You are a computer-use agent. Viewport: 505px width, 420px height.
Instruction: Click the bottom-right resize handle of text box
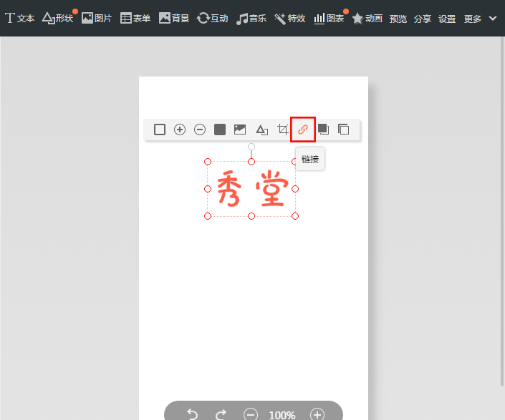(x=295, y=216)
